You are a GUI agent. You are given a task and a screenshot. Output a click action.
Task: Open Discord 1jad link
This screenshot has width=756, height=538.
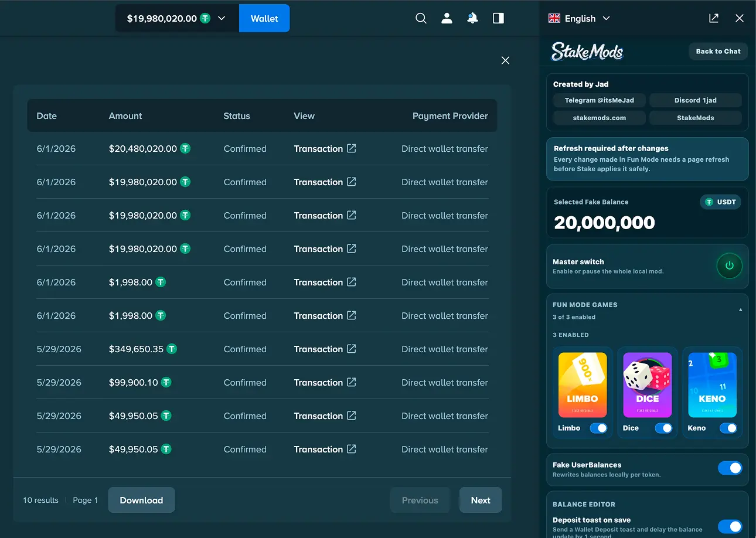(696, 100)
